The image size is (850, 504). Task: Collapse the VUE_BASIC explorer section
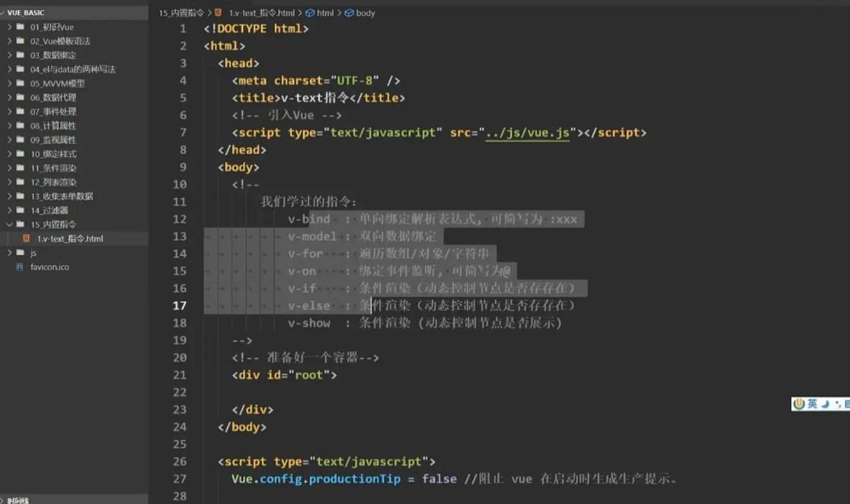[3, 12]
